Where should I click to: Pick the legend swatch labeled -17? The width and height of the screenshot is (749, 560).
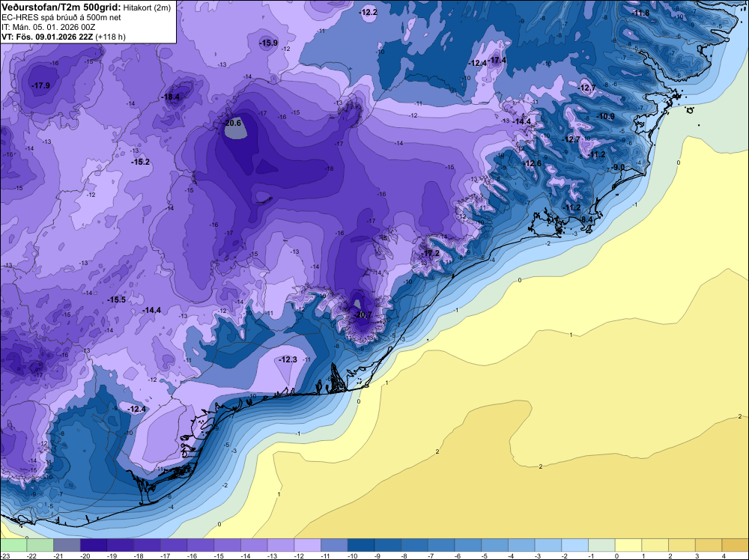tap(174, 545)
